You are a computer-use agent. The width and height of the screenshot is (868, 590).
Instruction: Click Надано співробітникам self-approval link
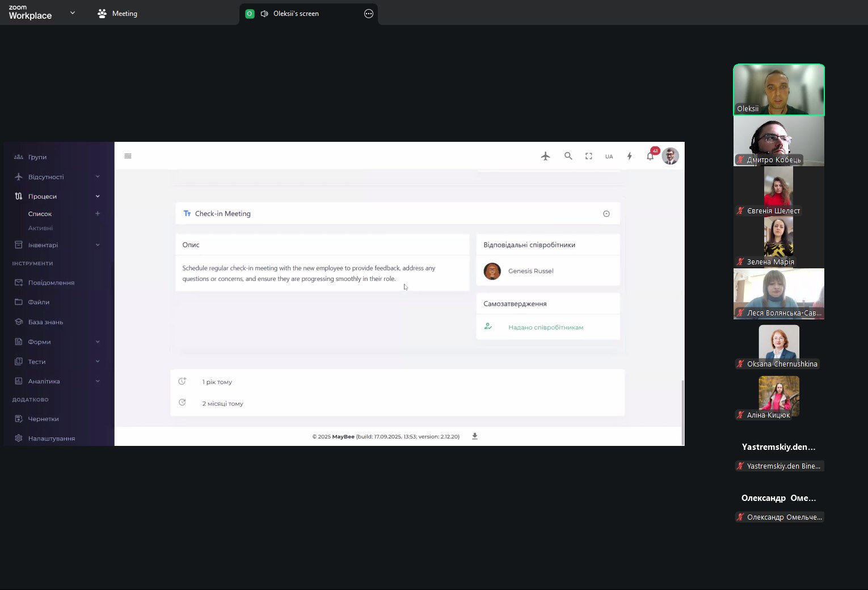545,327
